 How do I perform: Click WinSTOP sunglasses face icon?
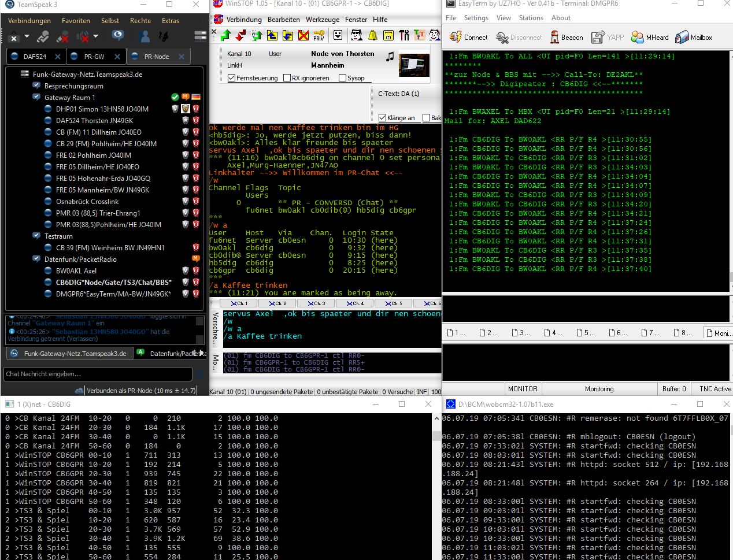(357, 36)
